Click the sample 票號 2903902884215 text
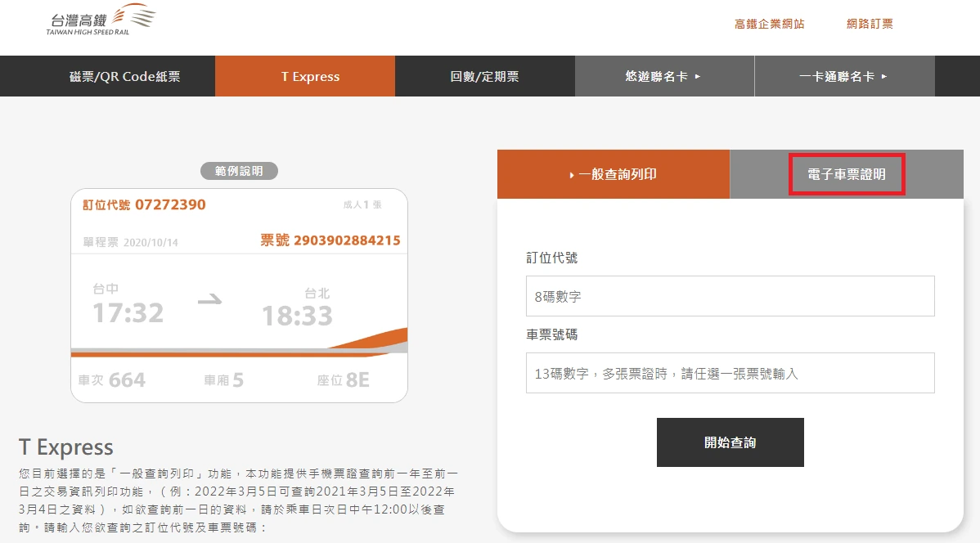980x543 pixels. [330, 240]
